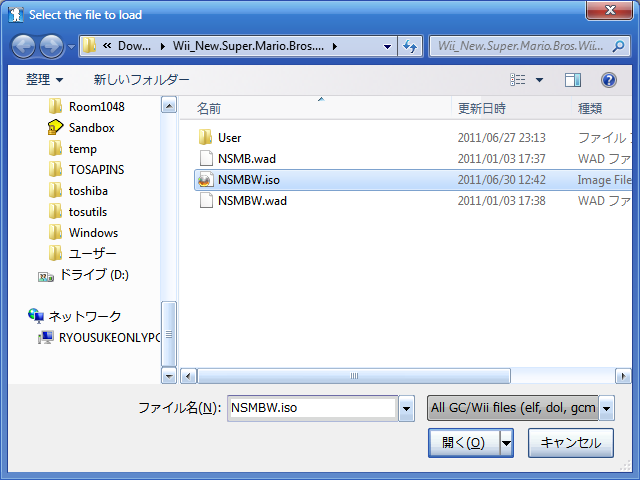This screenshot has height=480, width=640.
Task: Open the view options dropdown arrow
Action: [539, 80]
